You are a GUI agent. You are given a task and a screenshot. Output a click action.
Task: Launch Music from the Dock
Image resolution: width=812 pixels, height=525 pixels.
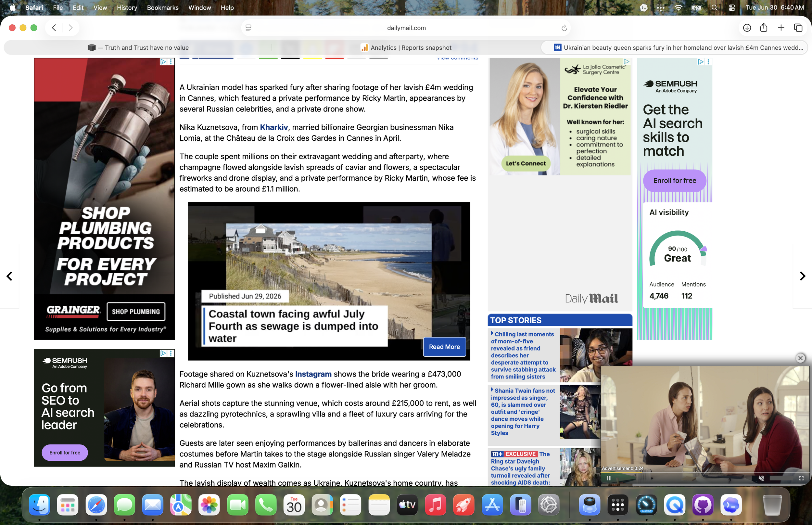(436, 505)
